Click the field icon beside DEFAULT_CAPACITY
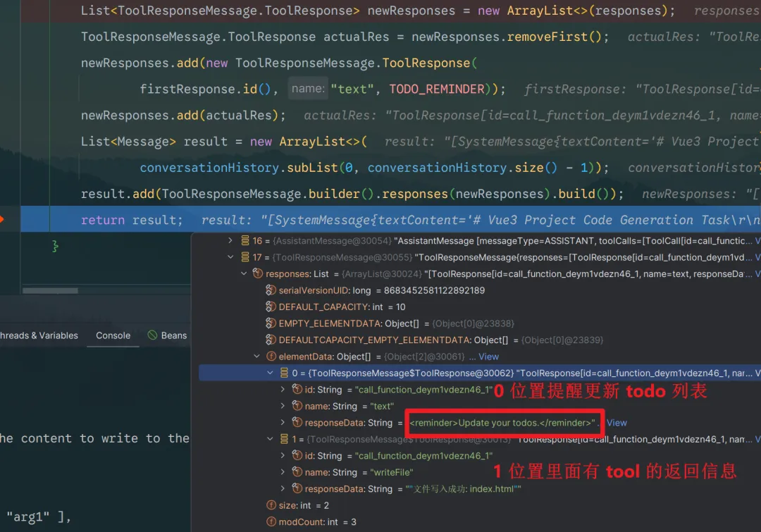This screenshot has width=761, height=532. point(271,307)
